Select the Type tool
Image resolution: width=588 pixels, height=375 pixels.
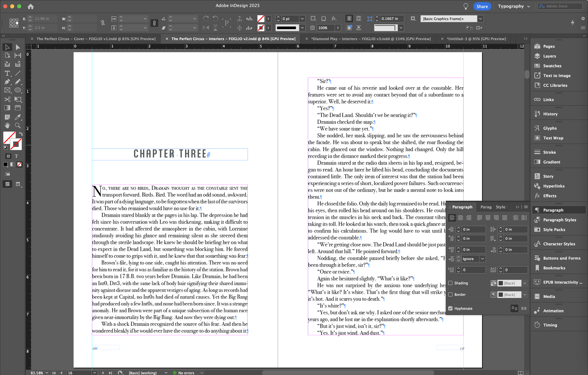click(x=7, y=73)
